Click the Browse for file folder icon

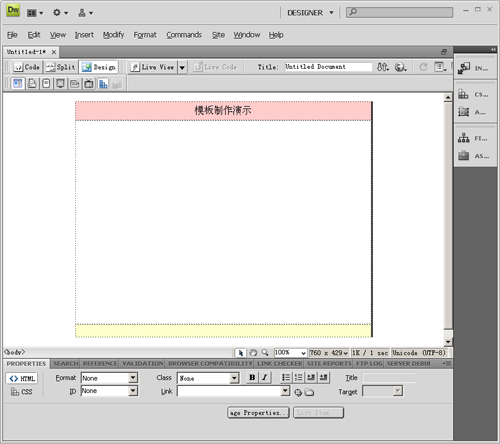click(309, 392)
